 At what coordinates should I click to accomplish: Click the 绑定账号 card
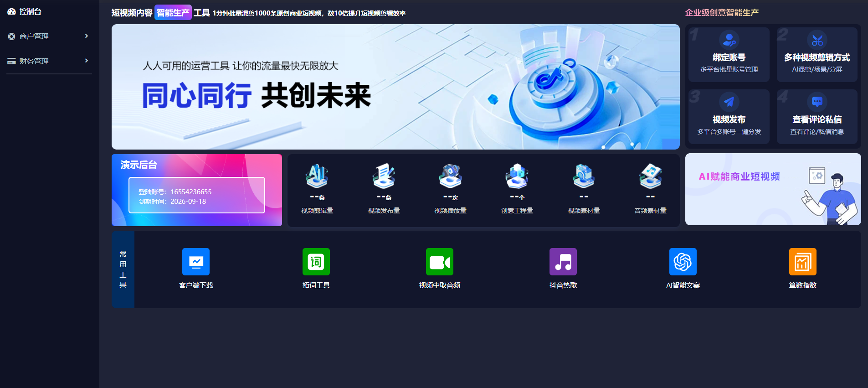point(729,55)
